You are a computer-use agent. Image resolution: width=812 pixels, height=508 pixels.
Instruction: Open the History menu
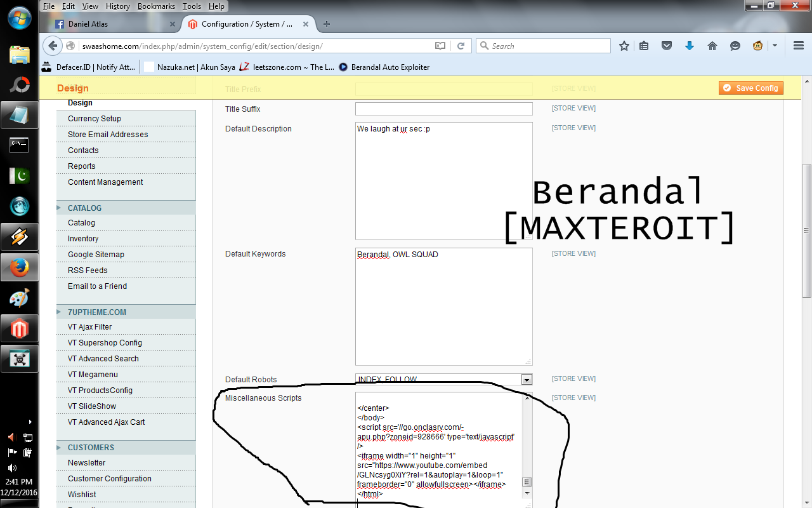click(118, 6)
